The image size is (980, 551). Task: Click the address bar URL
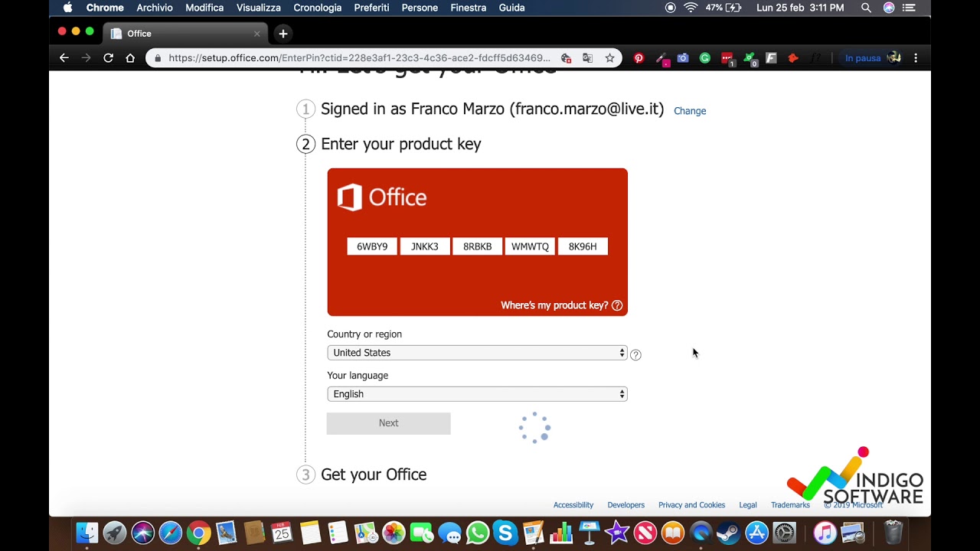coord(359,58)
